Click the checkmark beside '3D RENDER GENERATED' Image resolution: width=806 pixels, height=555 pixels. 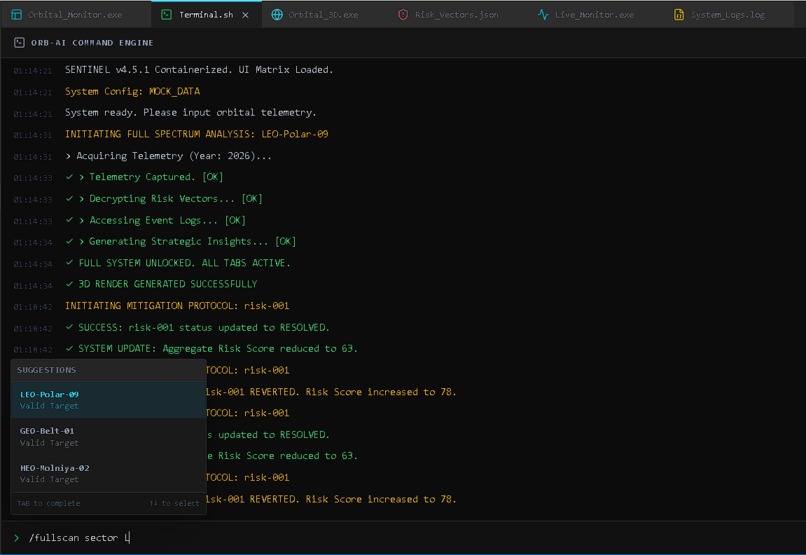[69, 284]
